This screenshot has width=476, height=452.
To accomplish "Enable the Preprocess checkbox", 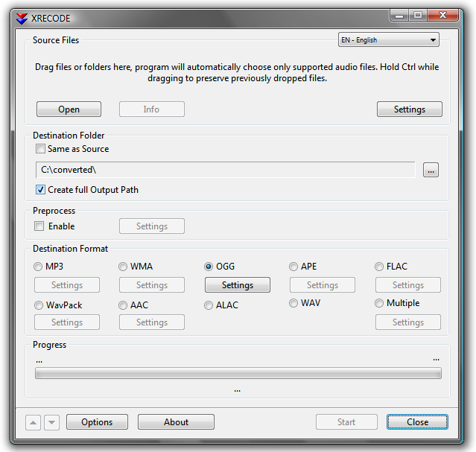I will pos(39,226).
